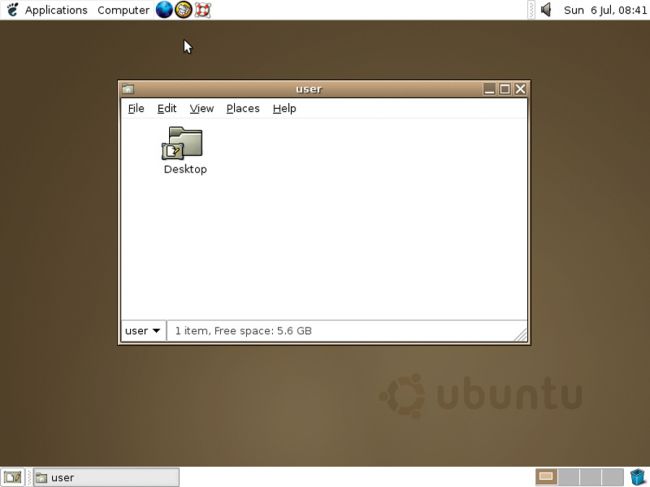This screenshot has width=650, height=487.
Task: Click the Show Desktop button in bottom panel
Action: [x=12, y=477]
